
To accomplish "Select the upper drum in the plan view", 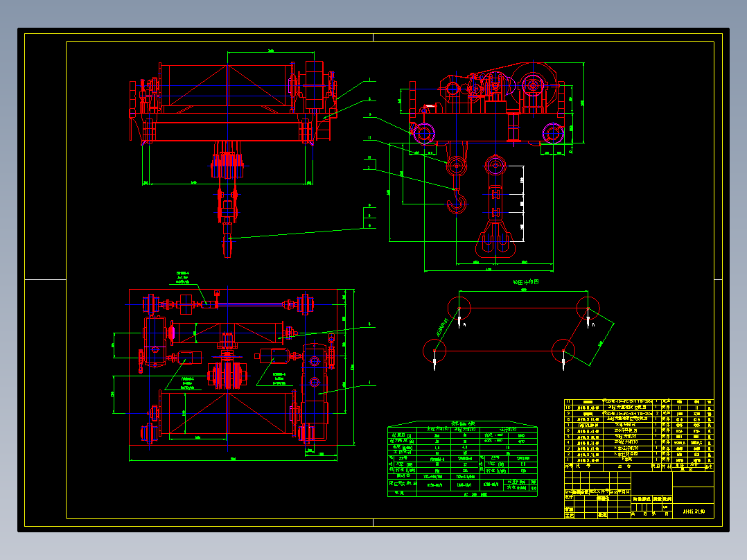I will pyautogui.click(x=227, y=332).
